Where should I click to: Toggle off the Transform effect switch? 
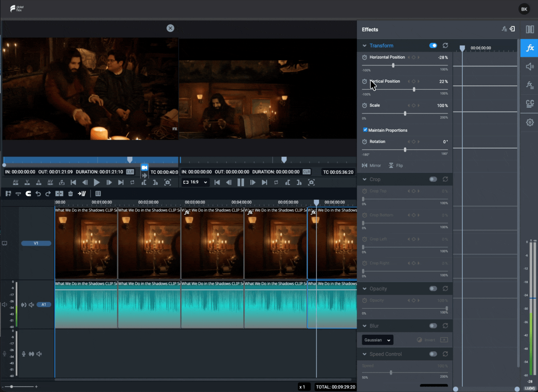[433, 46]
